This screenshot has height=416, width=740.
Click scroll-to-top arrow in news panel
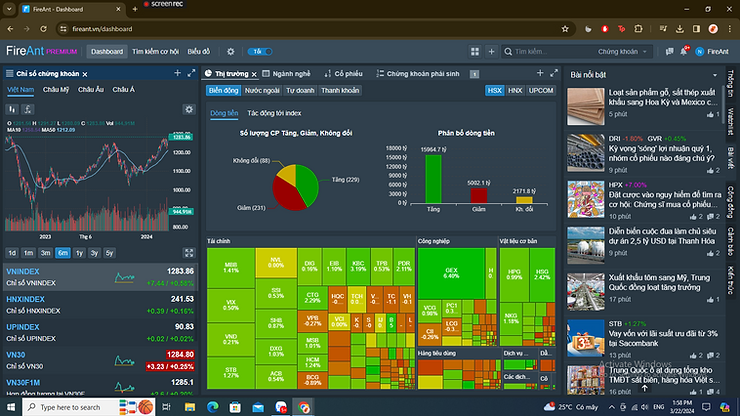[645, 388]
